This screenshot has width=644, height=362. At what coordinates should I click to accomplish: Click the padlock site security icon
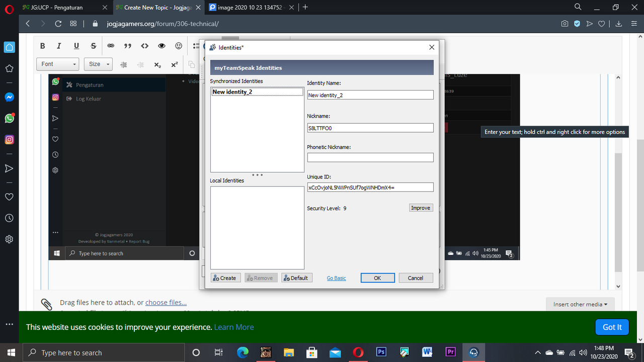pos(95,24)
